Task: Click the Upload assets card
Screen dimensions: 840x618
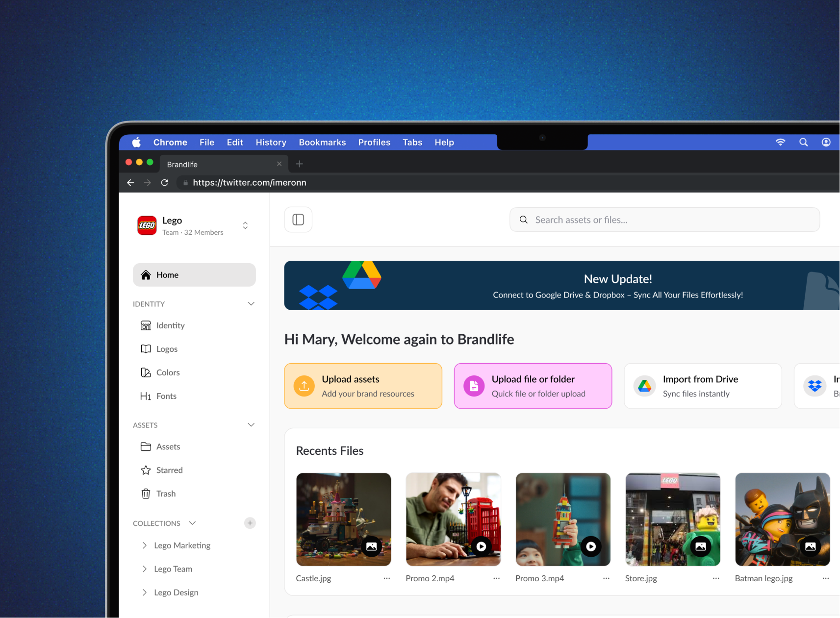Action: (363, 386)
